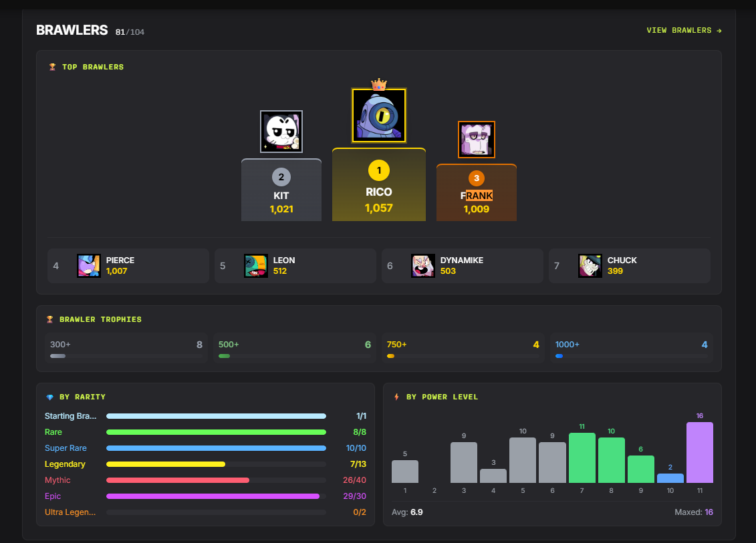Click the By Power Level lightning icon
This screenshot has width=756, height=543.
coord(397,397)
